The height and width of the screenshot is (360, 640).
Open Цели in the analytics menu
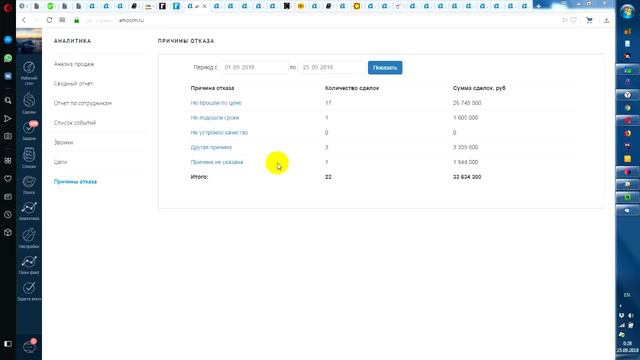pyautogui.click(x=60, y=162)
